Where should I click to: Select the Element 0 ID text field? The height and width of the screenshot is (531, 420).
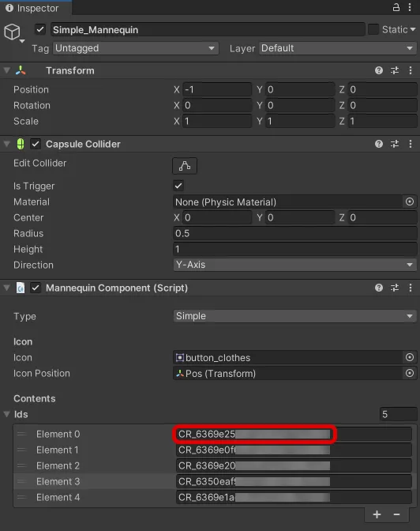[x=294, y=434]
